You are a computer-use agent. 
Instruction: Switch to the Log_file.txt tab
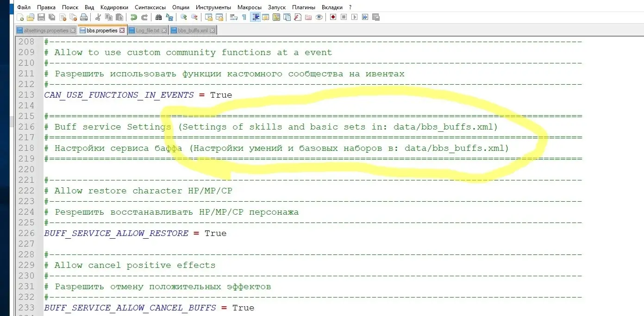tap(147, 31)
